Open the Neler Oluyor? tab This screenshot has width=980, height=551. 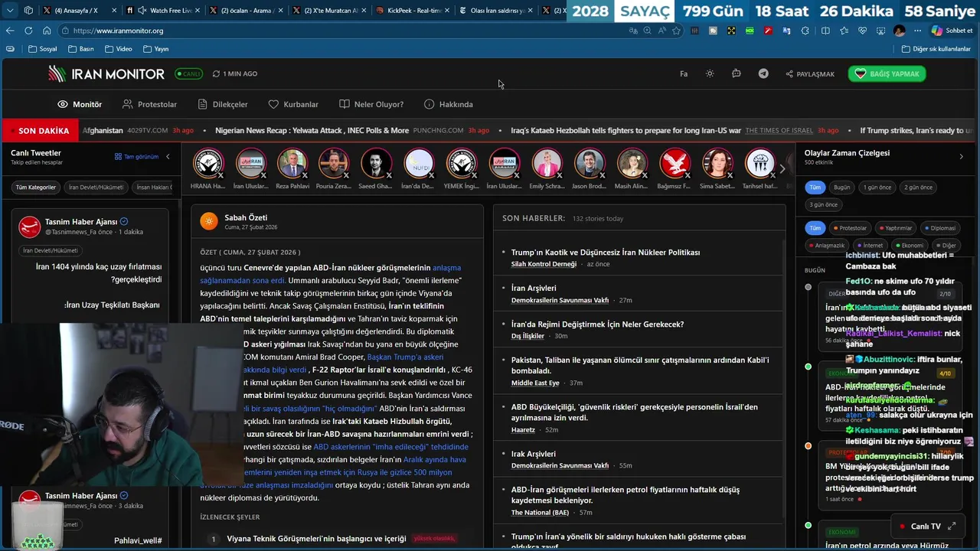pos(371,104)
